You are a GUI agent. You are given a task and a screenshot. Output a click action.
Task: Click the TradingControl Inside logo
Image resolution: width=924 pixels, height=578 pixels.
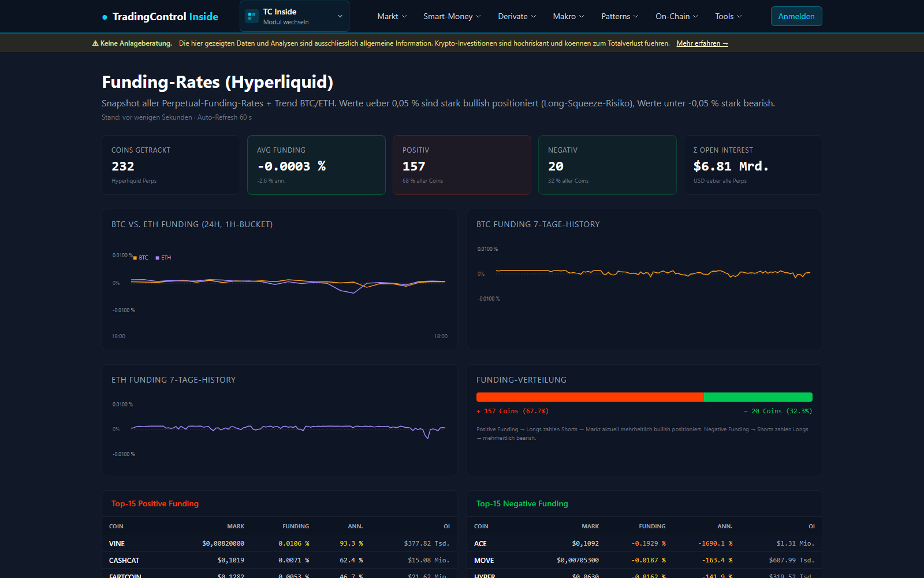click(x=160, y=17)
